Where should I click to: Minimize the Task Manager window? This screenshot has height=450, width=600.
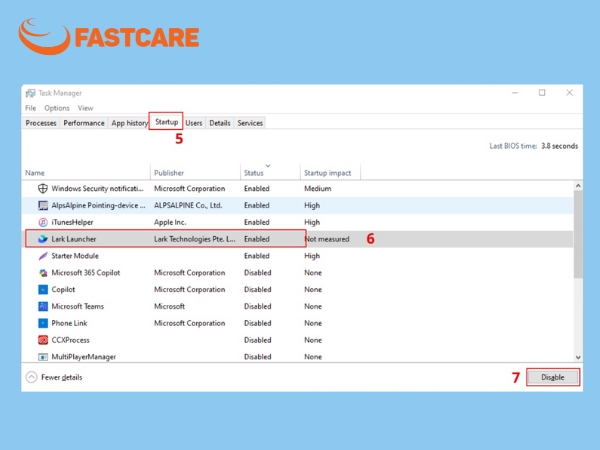515,93
